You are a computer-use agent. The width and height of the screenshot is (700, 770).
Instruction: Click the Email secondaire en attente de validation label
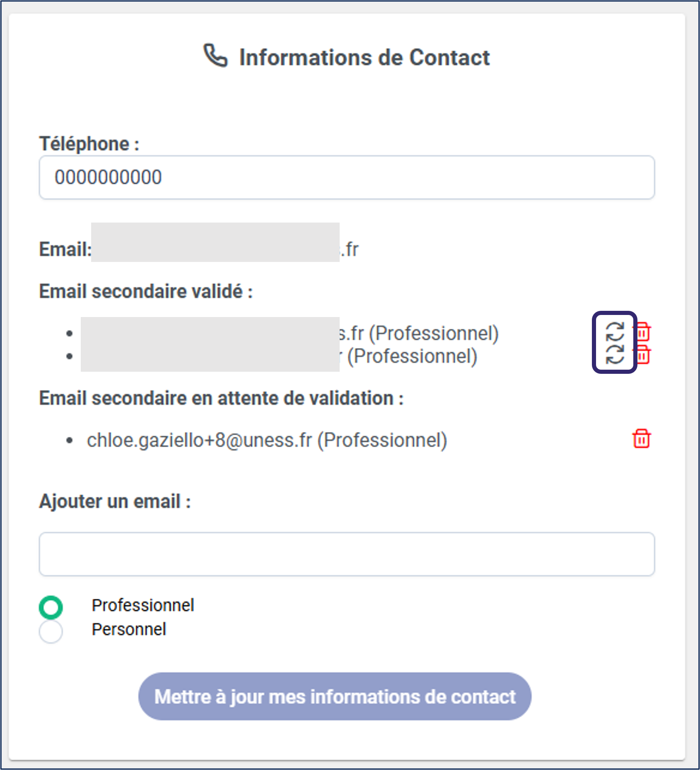pyautogui.click(x=221, y=398)
